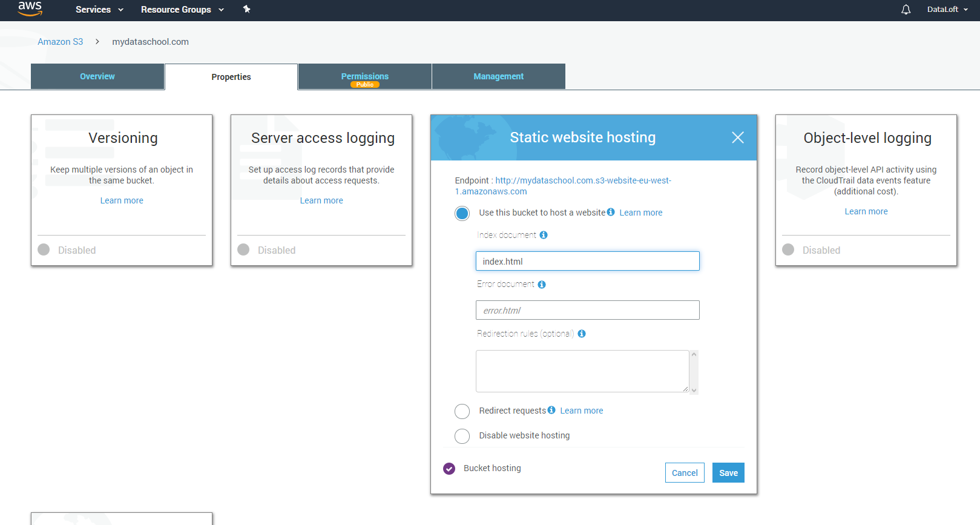Click info icon next to host a website
The image size is (980, 525).
(x=611, y=212)
